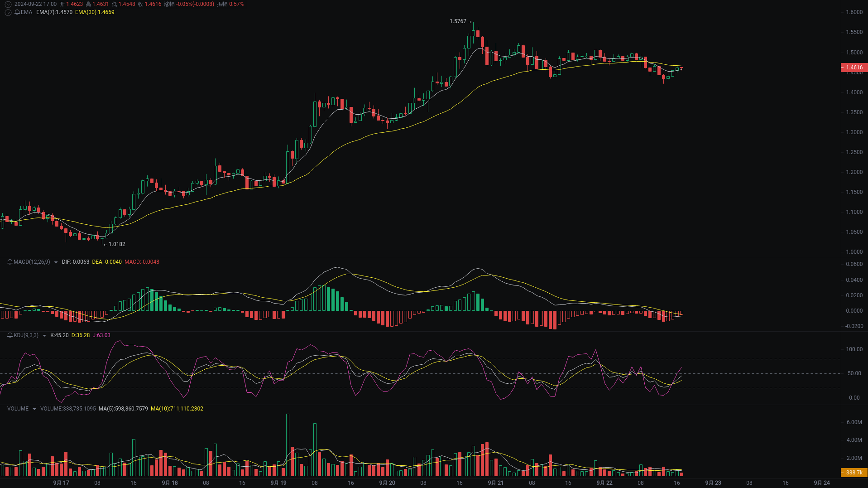Viewport: 868px width, 488px height.
Task: Click the alarm bell icon beside KDJ(9,3,3)
Action: click(9, 336)
